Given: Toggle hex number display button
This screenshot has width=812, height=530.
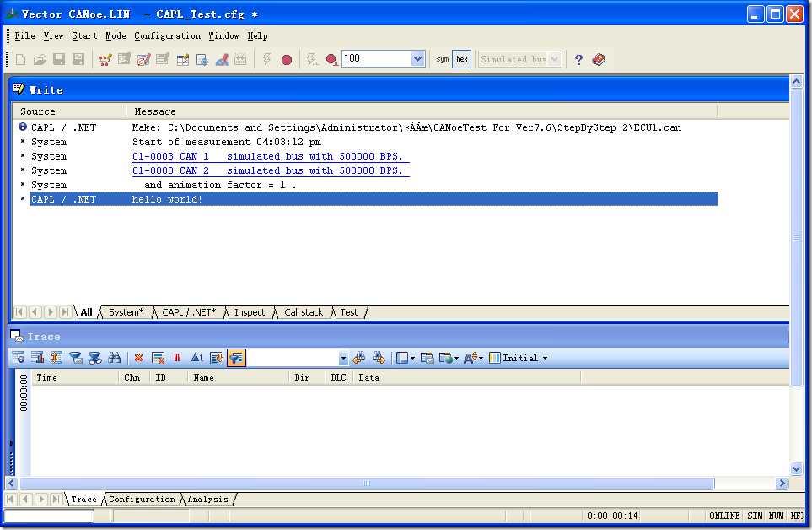Looking at the screenshot, I should 462,59.
